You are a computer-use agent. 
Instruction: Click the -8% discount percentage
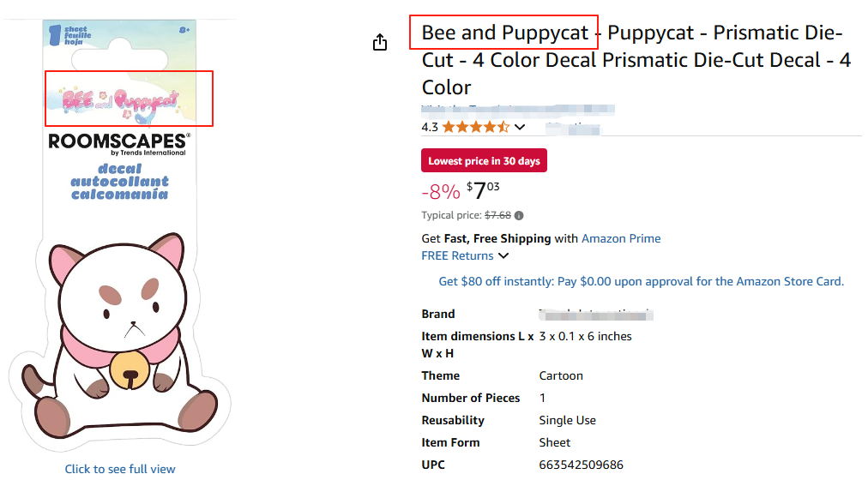coord(441,192)
